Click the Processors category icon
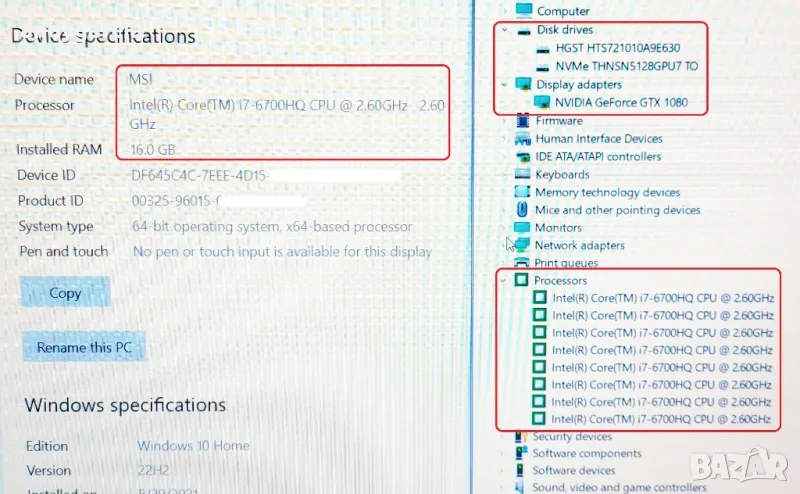Viewport: 800px width, 494px height. 521,280
